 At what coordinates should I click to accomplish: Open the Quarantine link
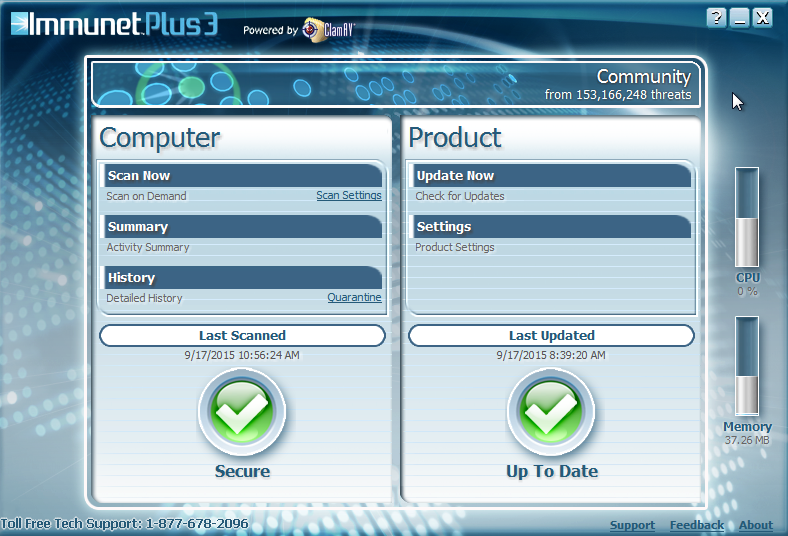pos(354,297)
